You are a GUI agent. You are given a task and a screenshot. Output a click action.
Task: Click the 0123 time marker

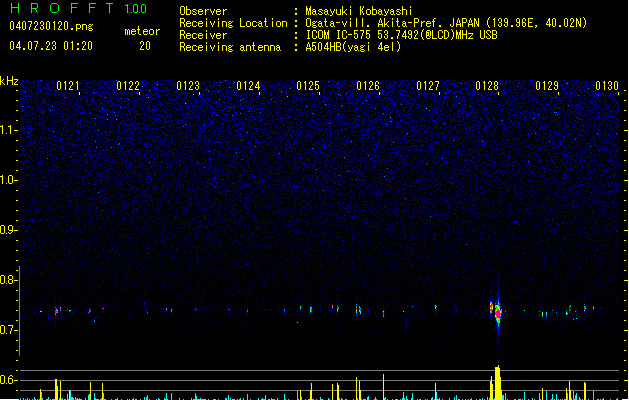tap(188, 86)
